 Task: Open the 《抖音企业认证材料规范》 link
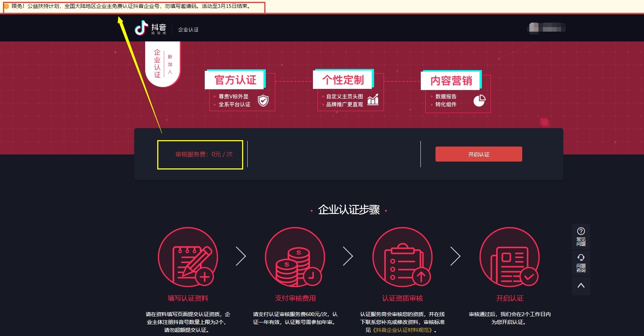point(403,330)
